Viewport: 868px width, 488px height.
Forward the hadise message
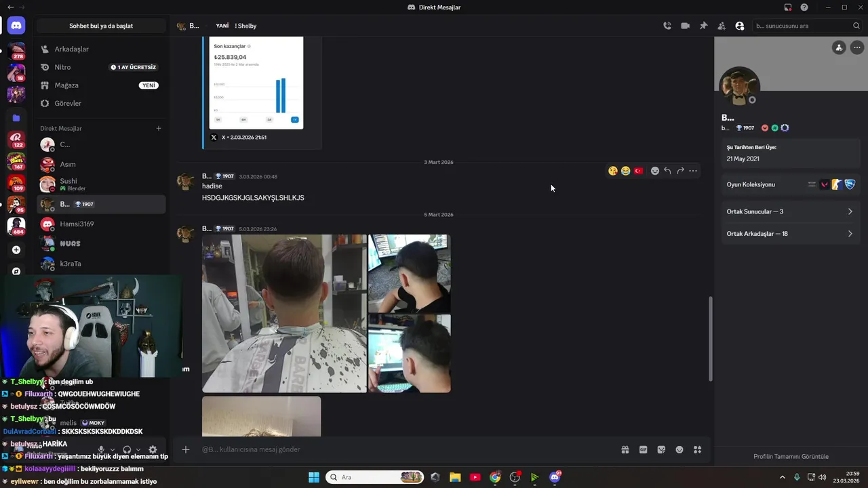pyautogui.click(x=680, y=171)
